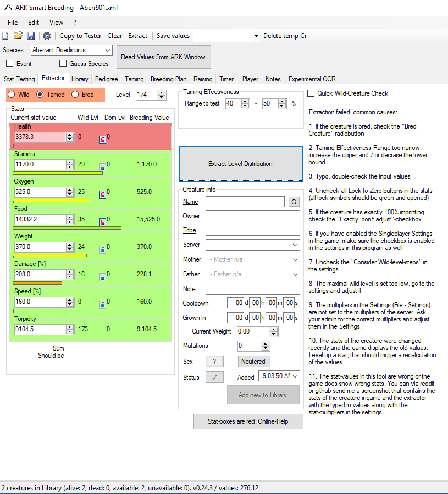Screen dimensions: 448x494
Task: Toggle the Health stat lock-to-zero icon
Action: pos(103,140)
